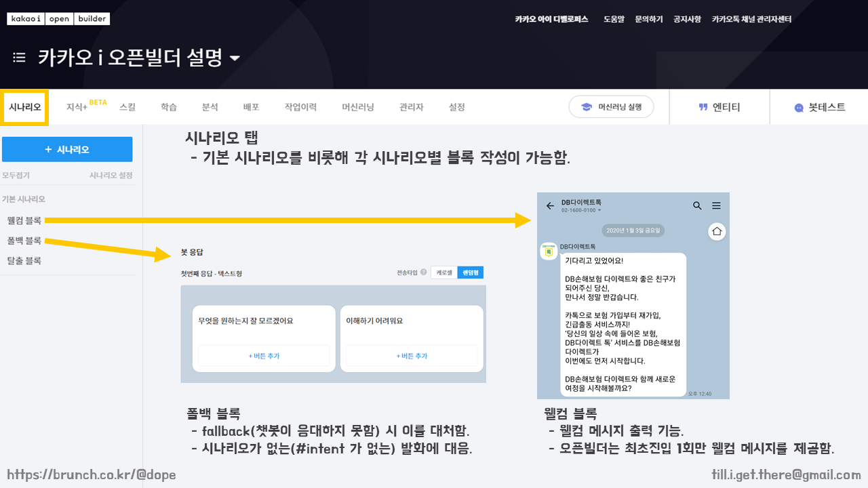Open the 분석 tab
This screenshot has width=868, height=488.
pos(210,107)
